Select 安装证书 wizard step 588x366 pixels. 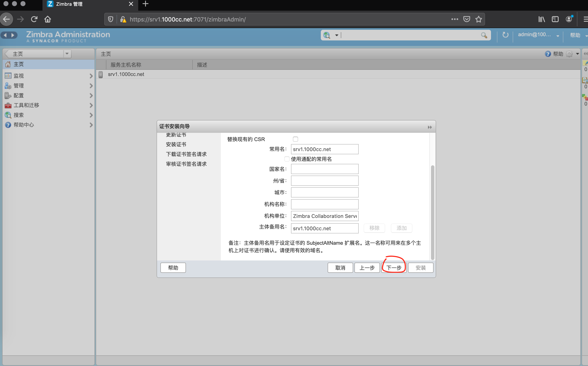[x=176, y=144]
